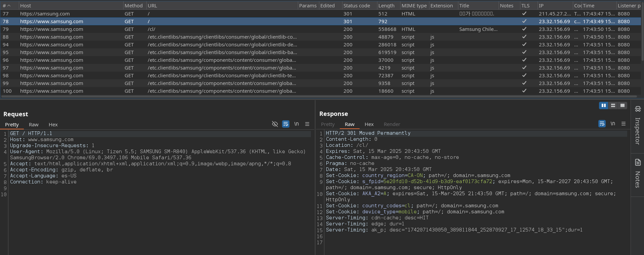644x255 pixels.
Task: Click the User-Agent header line in request
Action: pyautogui.click(x=158, y=155)
